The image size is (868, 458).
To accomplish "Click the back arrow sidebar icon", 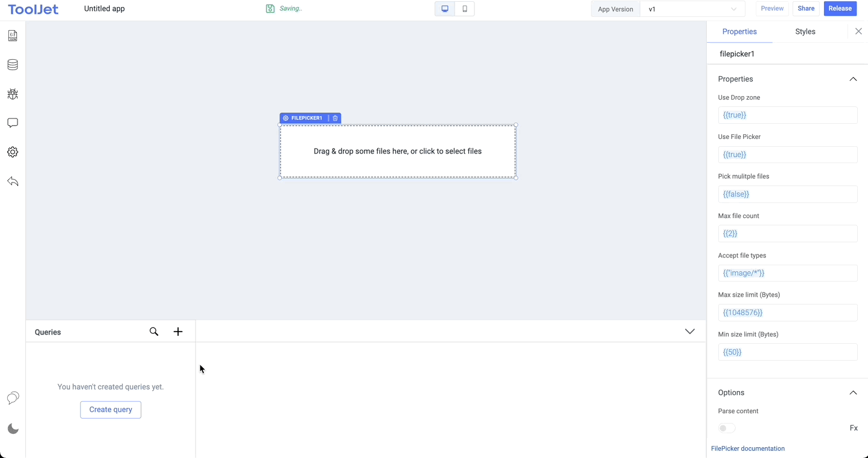I will coord(13,181).
